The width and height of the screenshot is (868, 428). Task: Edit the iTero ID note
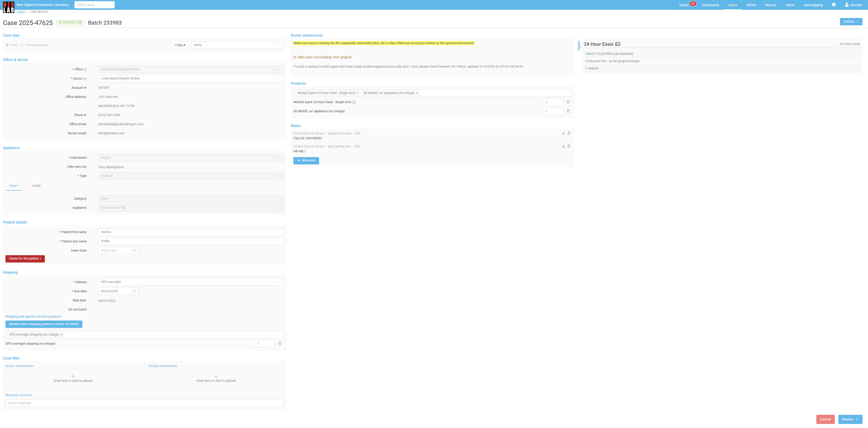563,133
